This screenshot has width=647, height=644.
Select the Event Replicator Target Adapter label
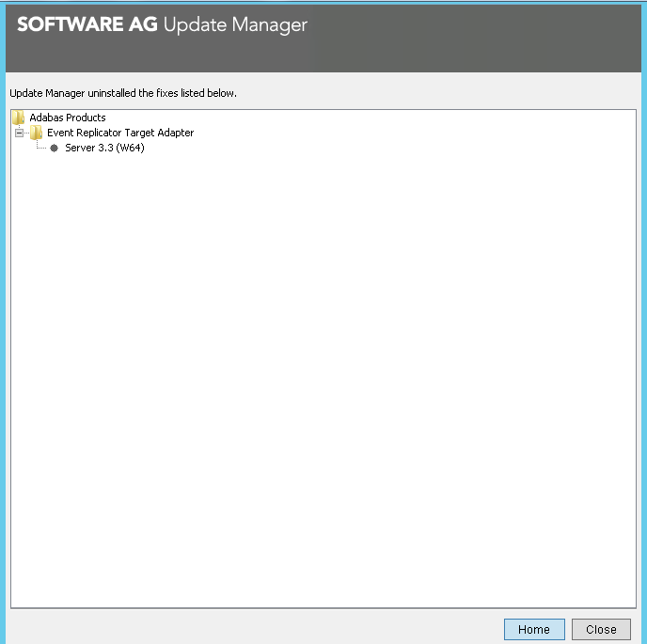tap(120, 133)
